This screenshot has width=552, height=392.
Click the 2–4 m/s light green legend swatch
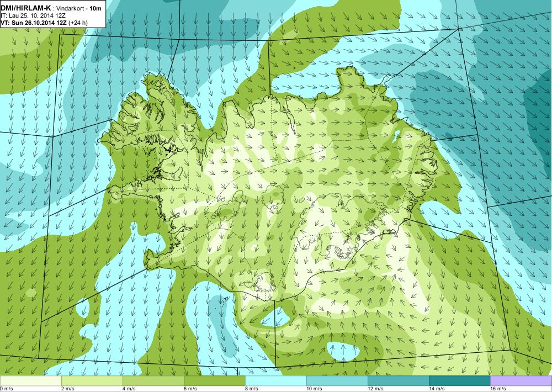pyautogui.click(x=92, y=381)
